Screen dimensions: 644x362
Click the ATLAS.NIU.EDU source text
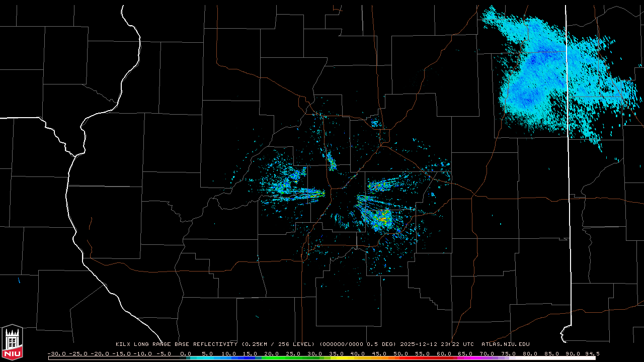click(506, 344)
